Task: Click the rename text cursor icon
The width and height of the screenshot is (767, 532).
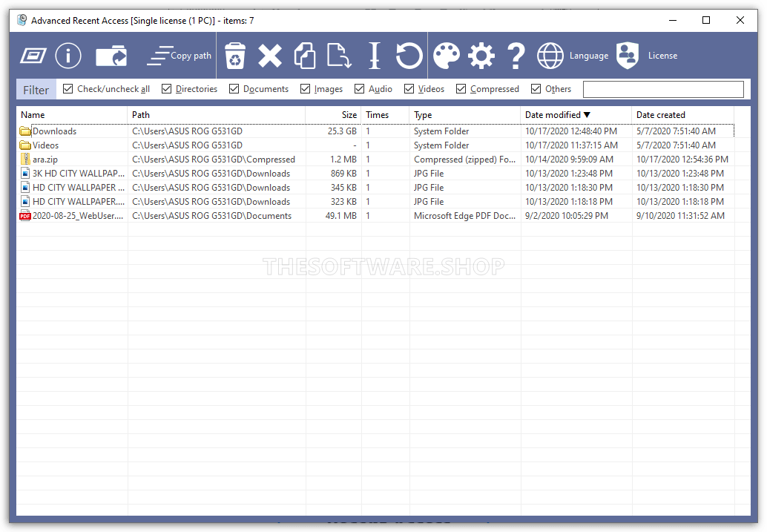Action: (375, 56)
